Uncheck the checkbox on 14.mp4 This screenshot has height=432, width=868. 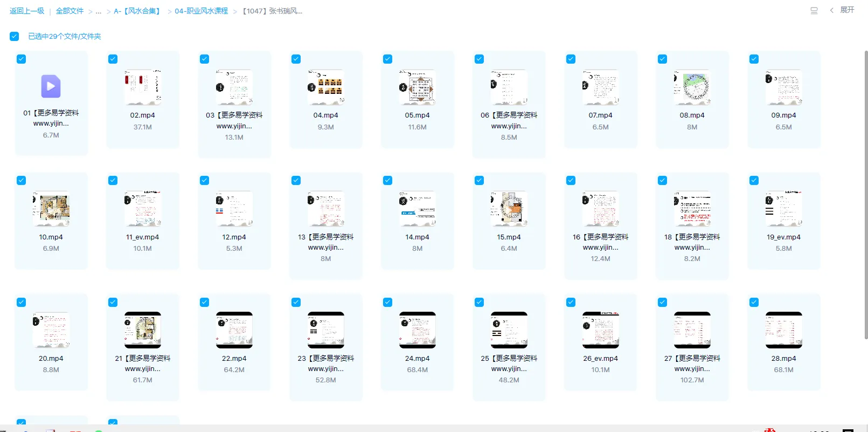point(388,180)
